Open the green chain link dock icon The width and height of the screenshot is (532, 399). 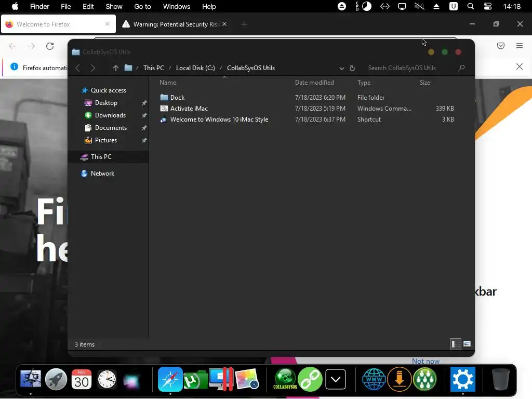[310, 379]
